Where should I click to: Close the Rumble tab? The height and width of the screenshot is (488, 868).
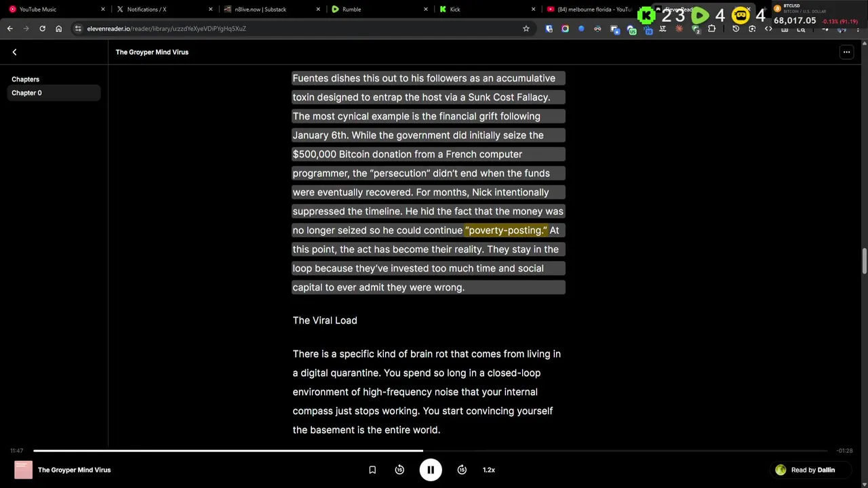point(426,9)
